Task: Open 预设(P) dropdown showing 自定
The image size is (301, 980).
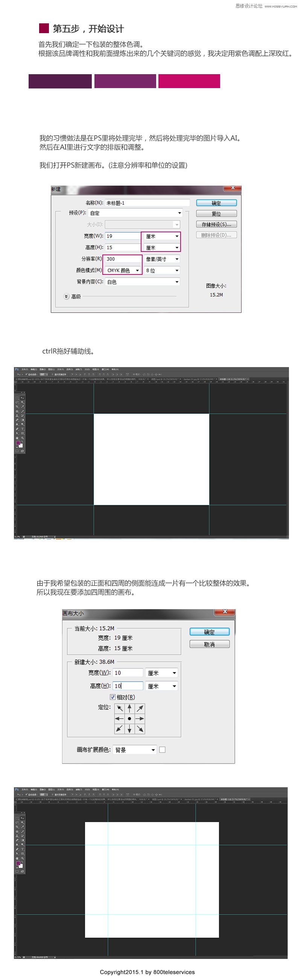Action: coord(135,213)
